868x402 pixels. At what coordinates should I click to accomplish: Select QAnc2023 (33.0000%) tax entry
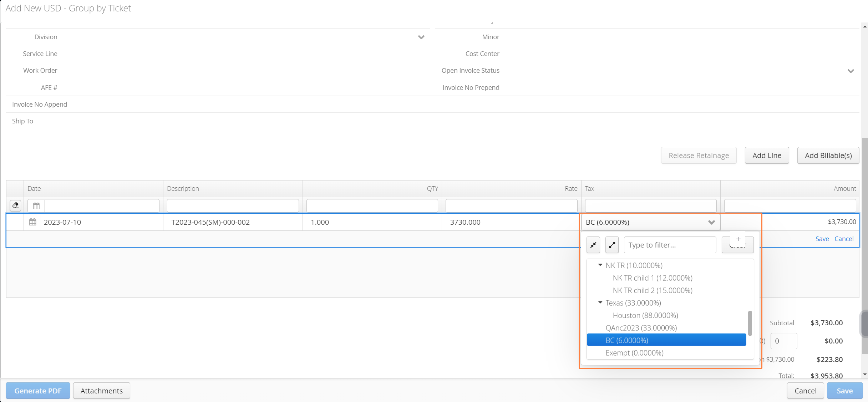641,328
